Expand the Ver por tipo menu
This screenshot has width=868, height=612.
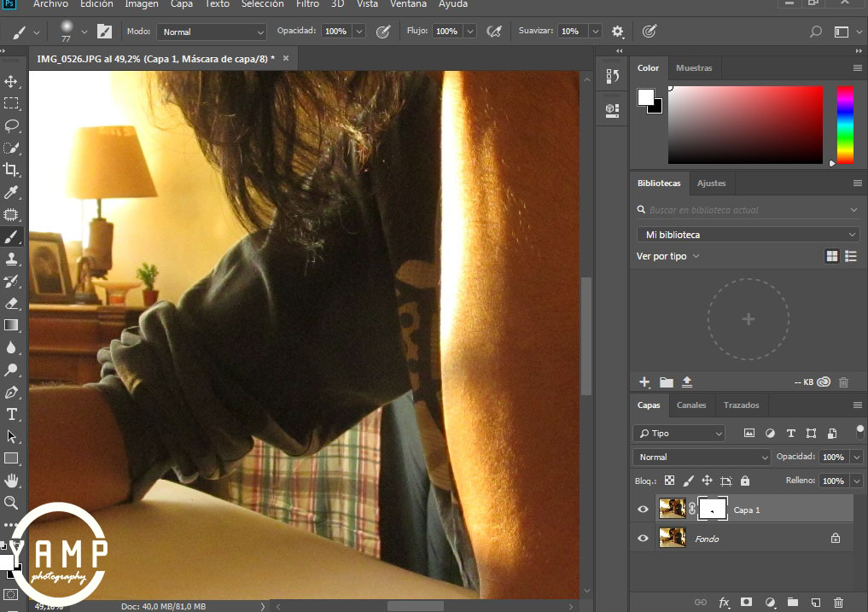667,256
